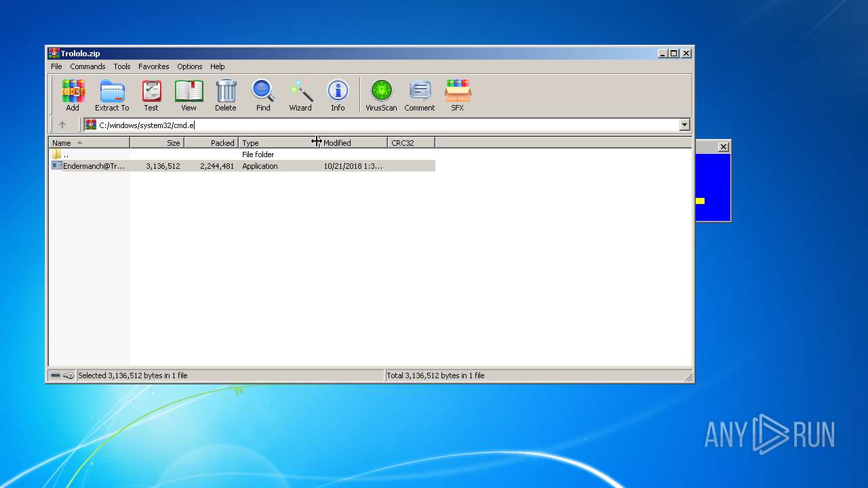Click the 10/21/2018 modified date cell
Viewport: 868px width, 488px height.
(x=353, y=166)
